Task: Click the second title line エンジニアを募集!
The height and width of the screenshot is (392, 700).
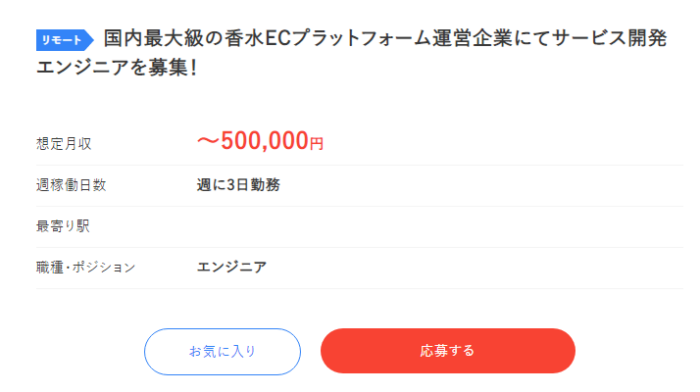Action: (117, 68)
